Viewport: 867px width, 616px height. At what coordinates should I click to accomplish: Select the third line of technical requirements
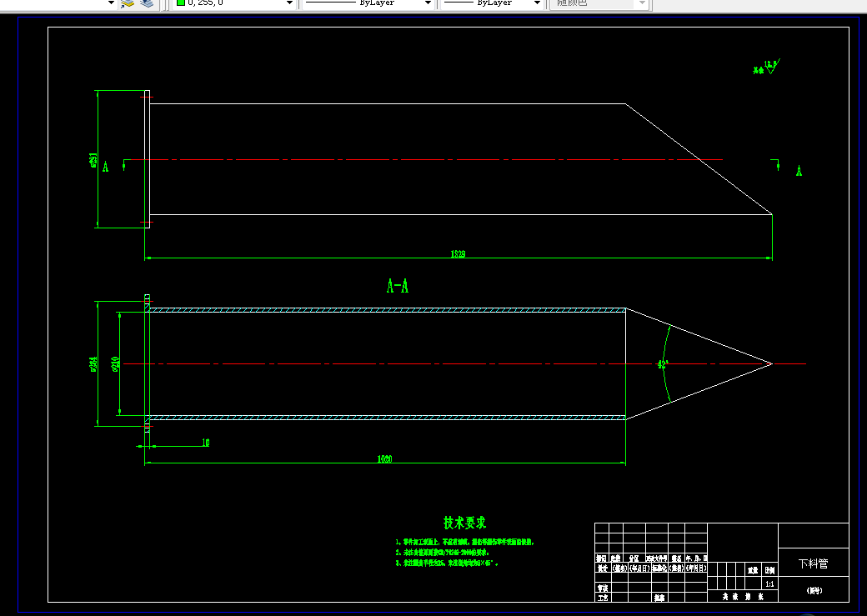pyautogui.click(x=447, y=563)
